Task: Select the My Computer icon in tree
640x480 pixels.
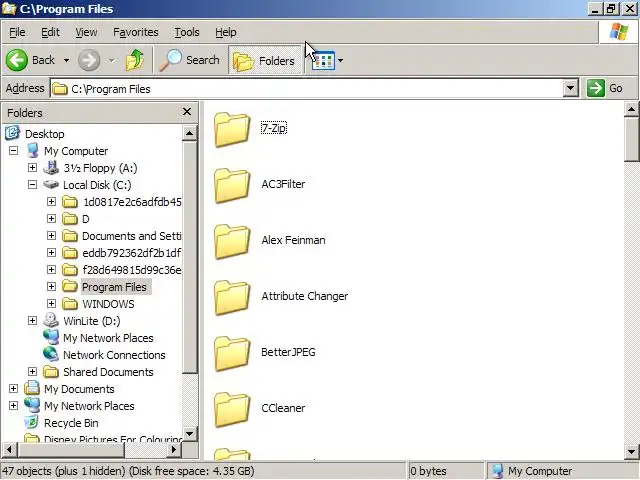Action: click(x=32, y=151)
